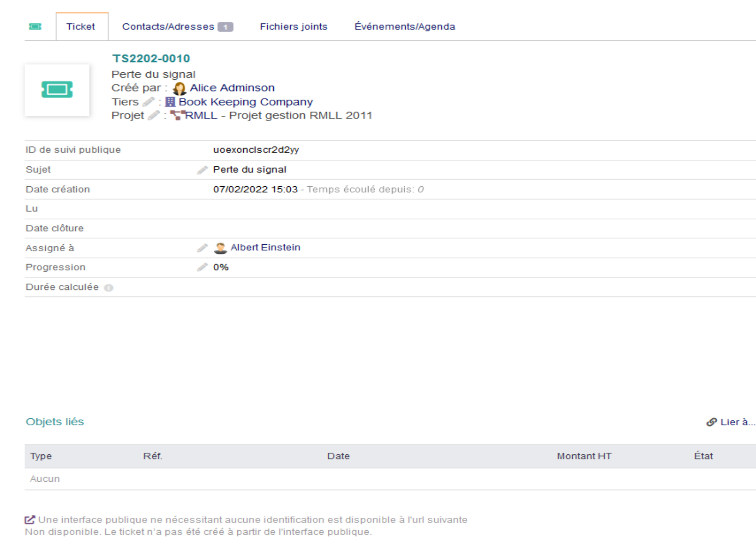Go to the Événements/Agenda tab

point(405,26)
